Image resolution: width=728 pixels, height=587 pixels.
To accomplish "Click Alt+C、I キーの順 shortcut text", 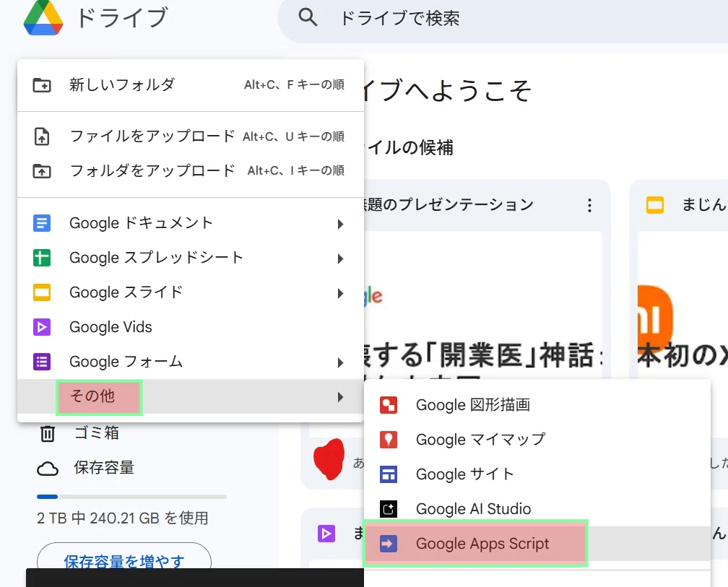I will click(296, 171).
